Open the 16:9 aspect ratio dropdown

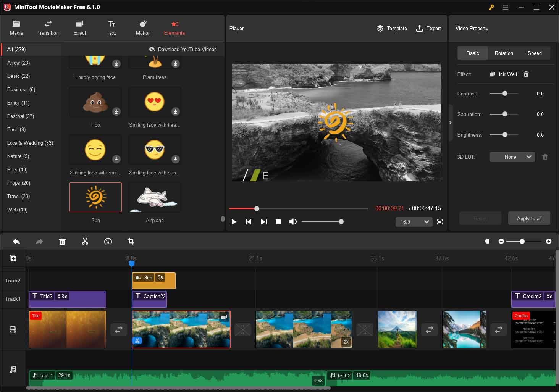coord(414,222)
